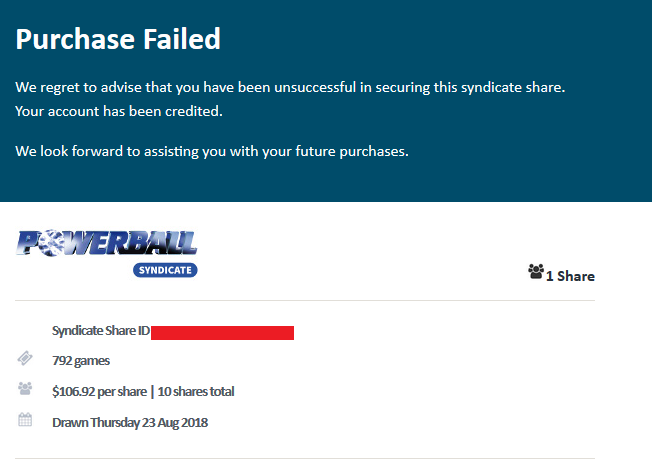Click the blue Syndicate badge

pos(165,269)
